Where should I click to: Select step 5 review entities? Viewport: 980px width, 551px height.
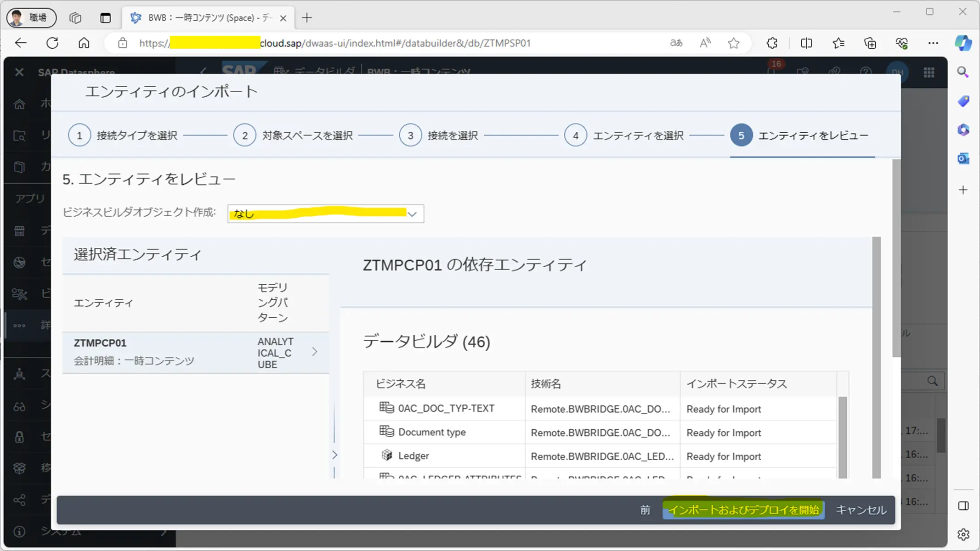[x=799, y=135]
